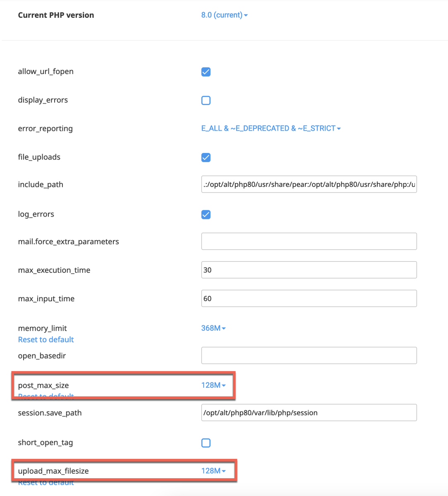The width and height of the screenshot is (448, 496).
Task: Open the memory_limit 368M dropdown
Action: [213, 328]
